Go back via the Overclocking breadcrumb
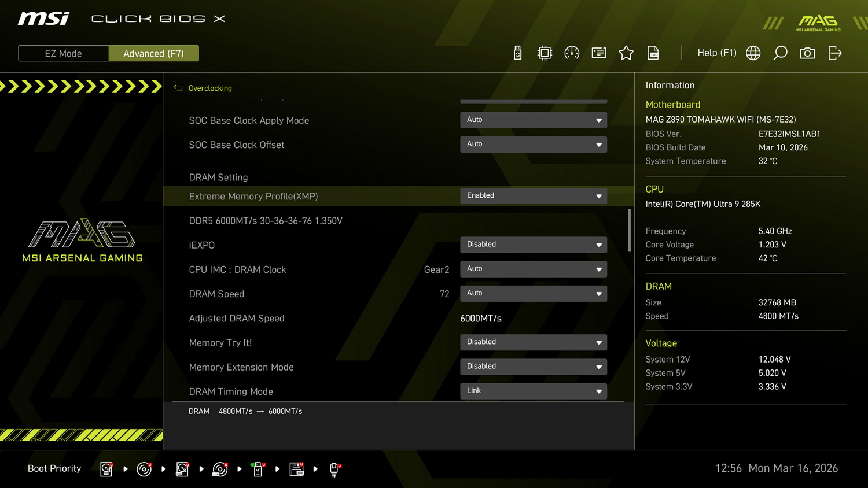 click(x=210, y=88)
